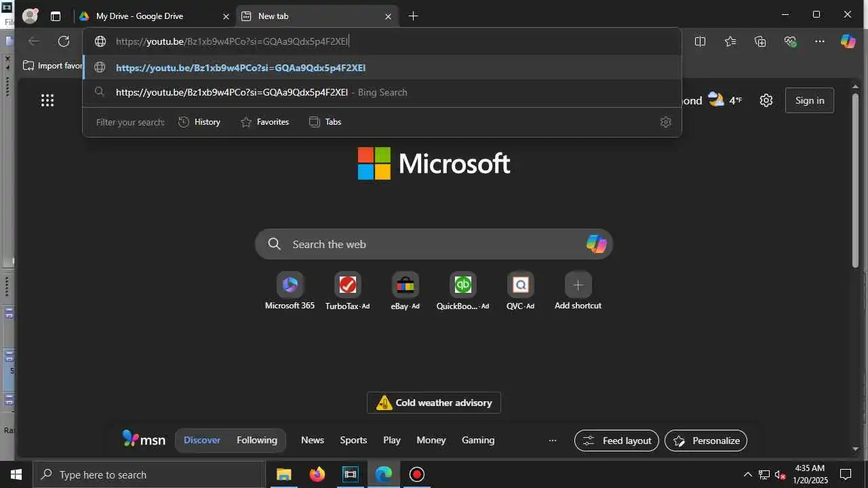Click the msn logo
Screen dimensions: 868x488
144,439
